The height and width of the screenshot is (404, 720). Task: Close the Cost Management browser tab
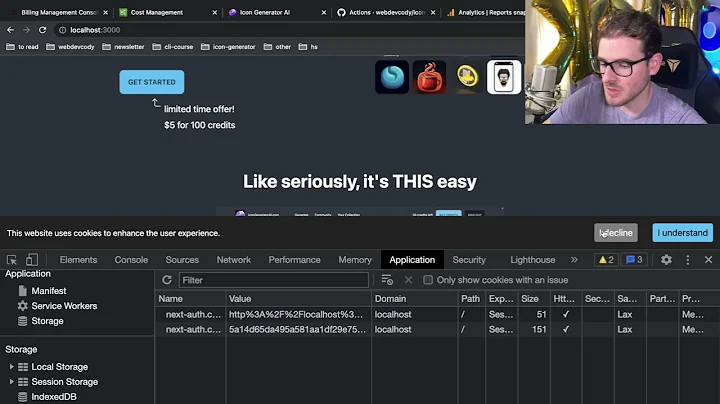tap(214, 12)
